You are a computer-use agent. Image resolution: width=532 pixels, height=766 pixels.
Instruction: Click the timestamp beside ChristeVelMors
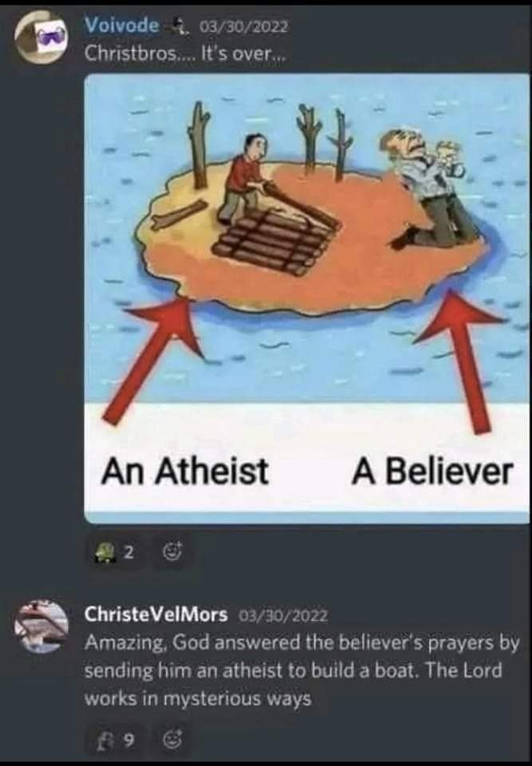(283, 614)
